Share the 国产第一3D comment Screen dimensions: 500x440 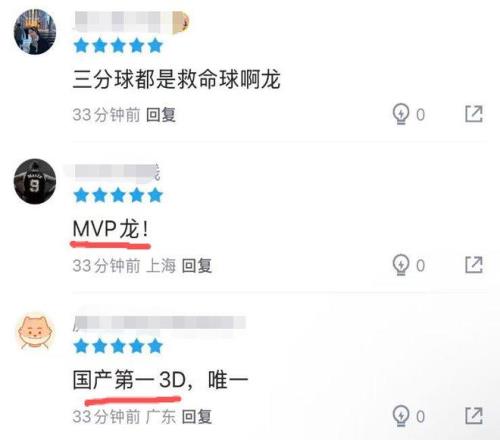click(474, 416)
